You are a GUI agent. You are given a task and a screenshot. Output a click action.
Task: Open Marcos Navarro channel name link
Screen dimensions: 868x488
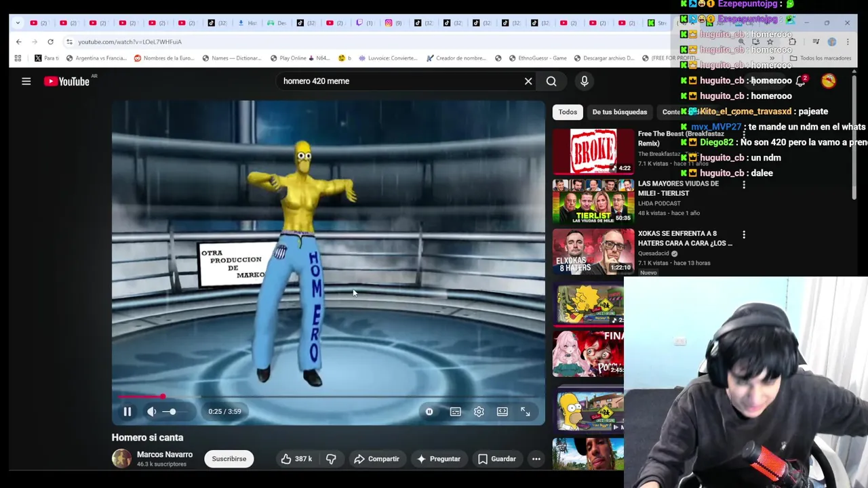(x=165, y=455)
